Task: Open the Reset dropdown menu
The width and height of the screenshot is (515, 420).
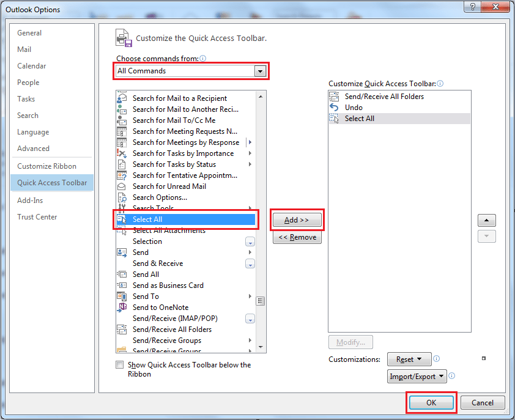Action: [x=409, y=359]
